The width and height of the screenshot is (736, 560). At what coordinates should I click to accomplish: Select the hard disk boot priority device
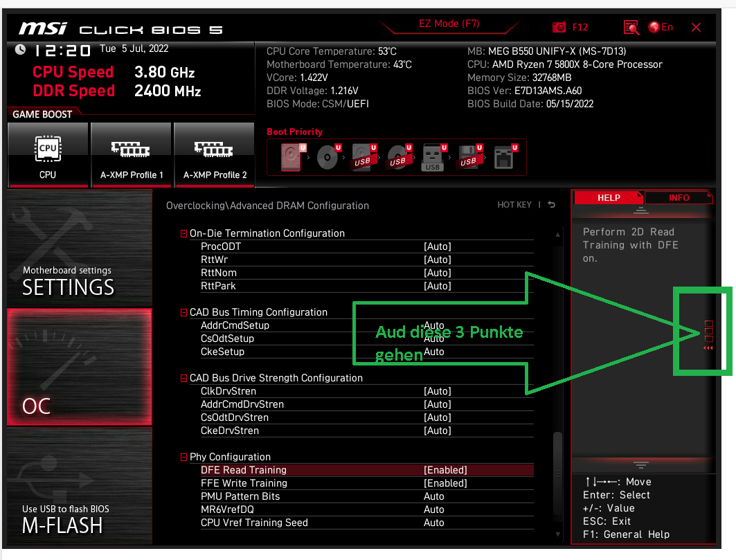tap(292, 157)
